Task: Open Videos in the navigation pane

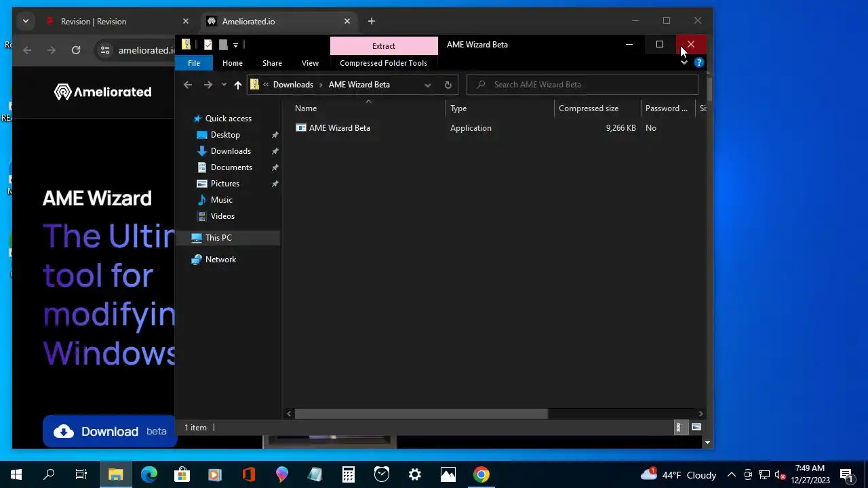Action: [222, 216]
